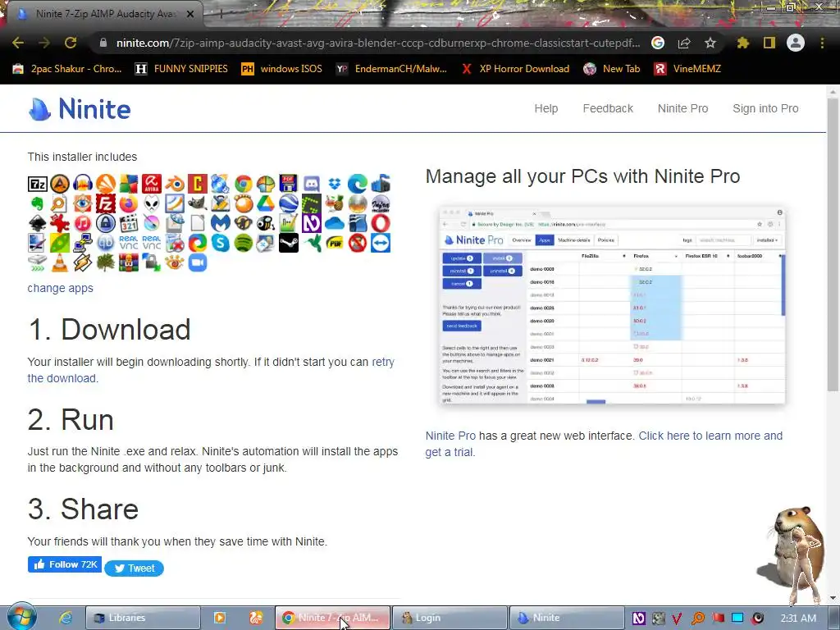This screenshot has height=630, width=840.
Task: Click the Internet Explorer taskbar icon
Action: 66,618
